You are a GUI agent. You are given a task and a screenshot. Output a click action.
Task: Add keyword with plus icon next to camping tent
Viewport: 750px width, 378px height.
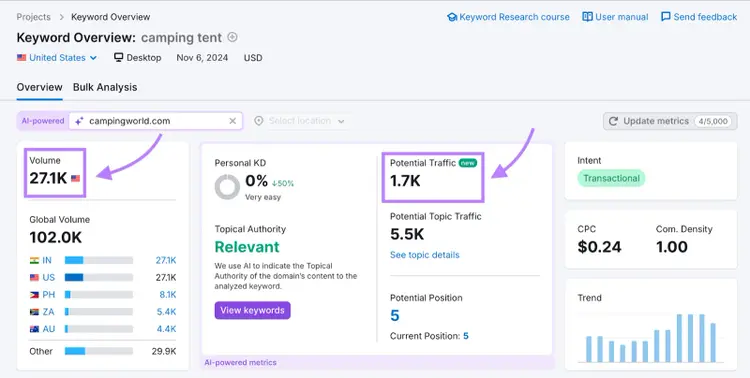point(232,37)
